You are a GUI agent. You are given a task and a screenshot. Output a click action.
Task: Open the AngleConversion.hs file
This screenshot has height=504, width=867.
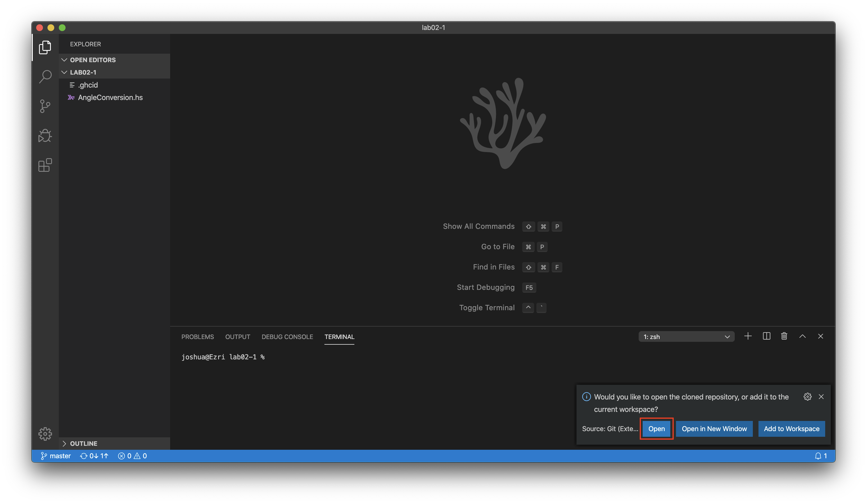(114, 97)
